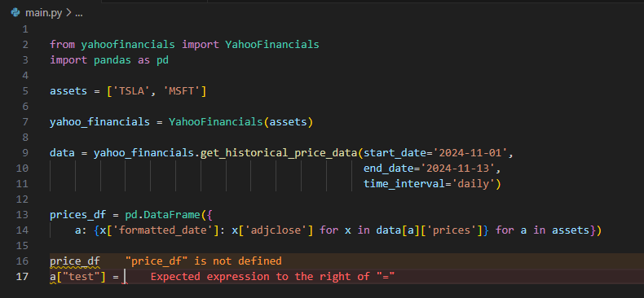Click the '2024-11-01' date string

point(470,153)
